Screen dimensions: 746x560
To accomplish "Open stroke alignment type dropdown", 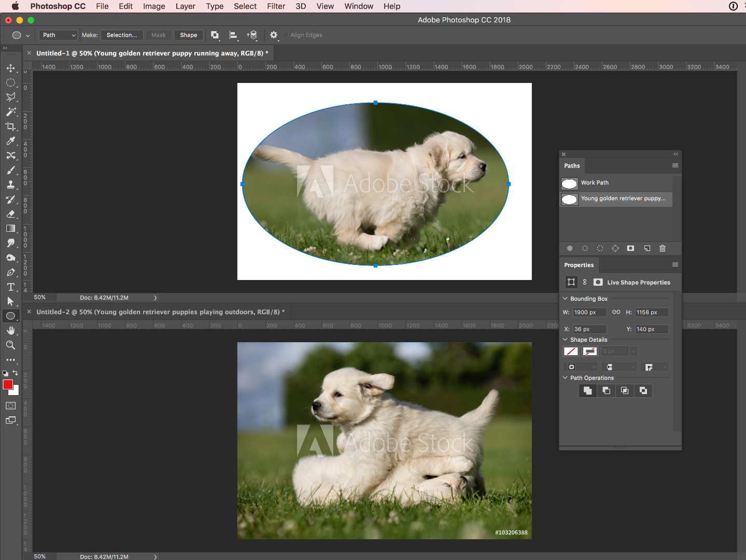I will coord(581,367).
